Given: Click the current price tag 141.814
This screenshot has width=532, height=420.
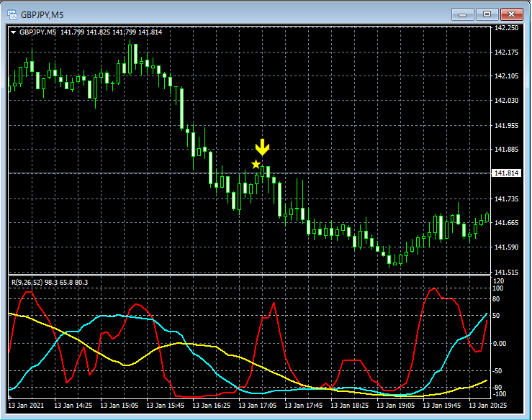Looking at the screenshot, I should 505,173.
